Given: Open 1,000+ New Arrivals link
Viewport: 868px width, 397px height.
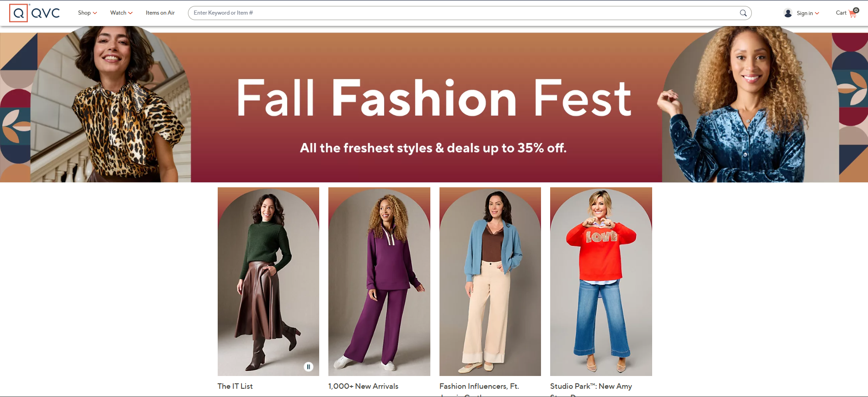Looking at the screenshot, I should click(363, 386).
